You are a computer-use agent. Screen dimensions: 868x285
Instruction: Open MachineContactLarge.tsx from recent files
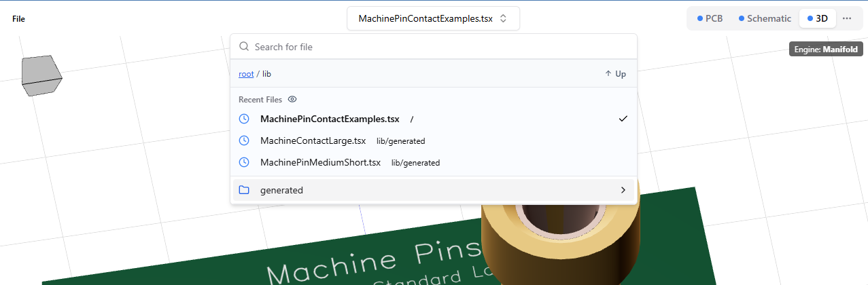434,140
